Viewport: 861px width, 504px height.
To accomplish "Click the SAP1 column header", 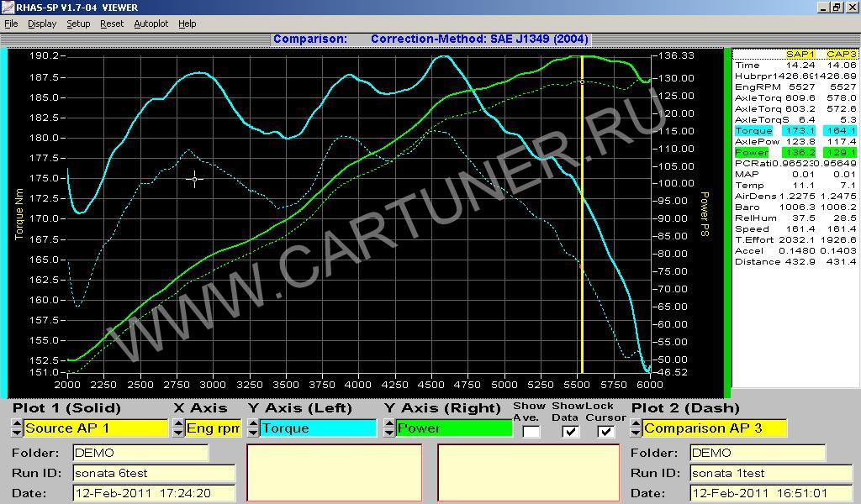I will click(x=800, y=55).
